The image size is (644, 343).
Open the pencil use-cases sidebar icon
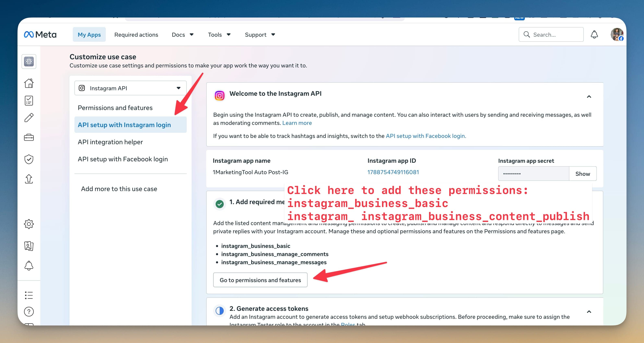(x=29, y=117)
